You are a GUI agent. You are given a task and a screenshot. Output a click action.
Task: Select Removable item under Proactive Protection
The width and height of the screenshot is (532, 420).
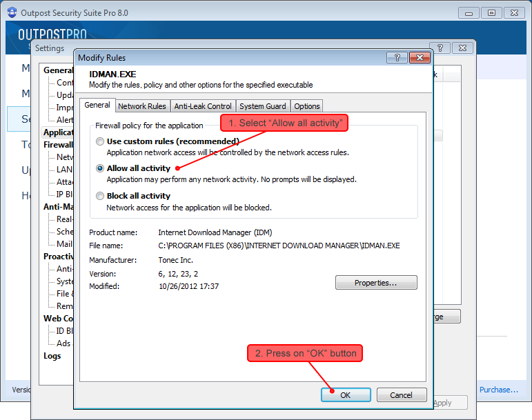coord(64,306)
